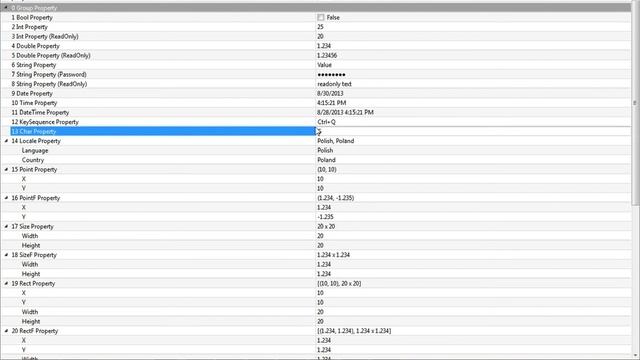
Task: Click the datetime value 8/28/2013 4:15:21 PM
Action: (x=345, y=112)
